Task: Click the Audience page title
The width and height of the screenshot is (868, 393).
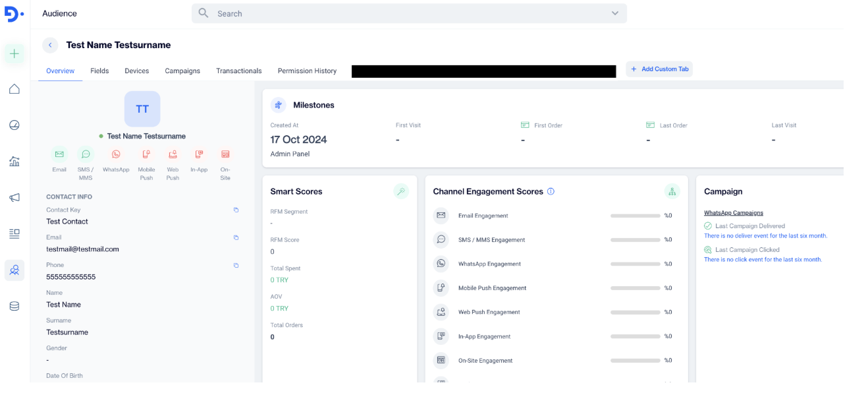Action: tap(59, 13)
